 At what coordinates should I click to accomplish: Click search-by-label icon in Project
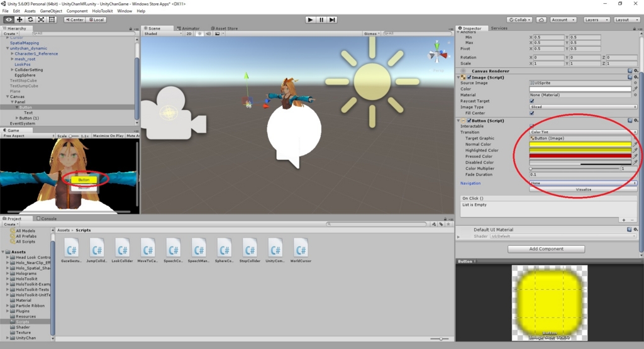coord(441,224)
